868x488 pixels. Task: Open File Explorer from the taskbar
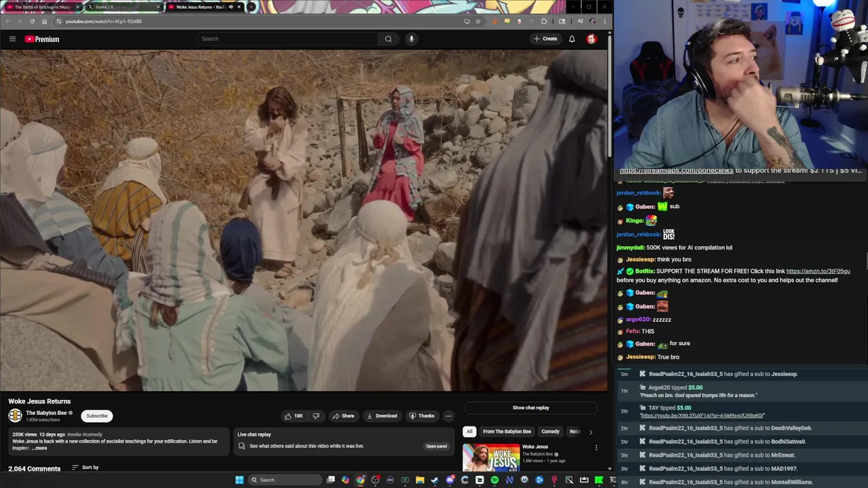tap(420, 480)
